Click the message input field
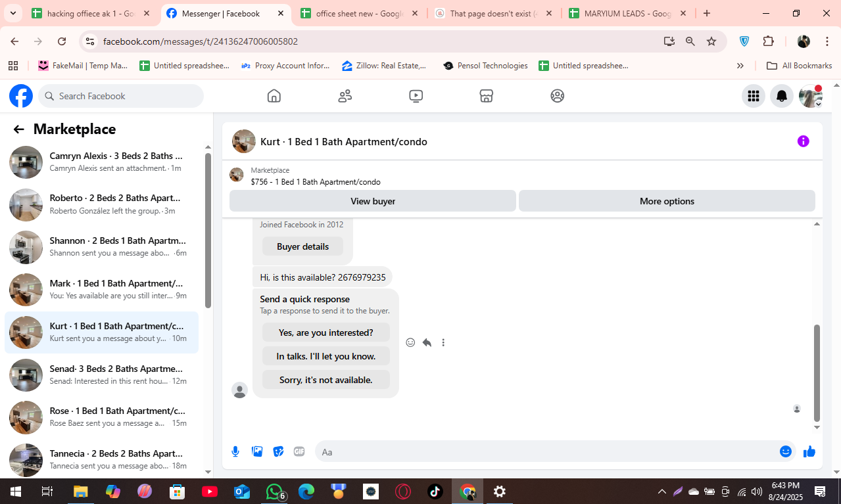The height and width of the screenshot is (504, 841). 546,451
